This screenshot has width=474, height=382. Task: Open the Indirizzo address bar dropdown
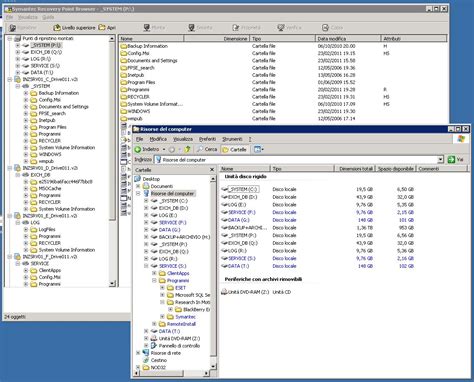441,160
